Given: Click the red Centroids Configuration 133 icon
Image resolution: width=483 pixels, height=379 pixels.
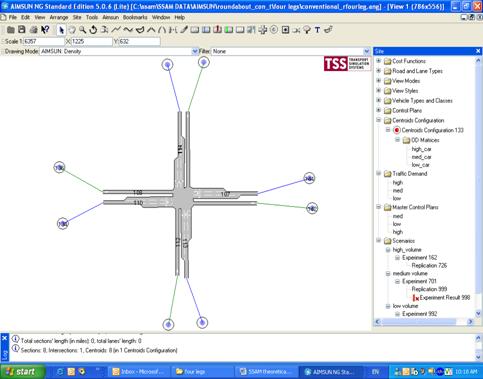Looking at the screenshot, I should point(396,130).
